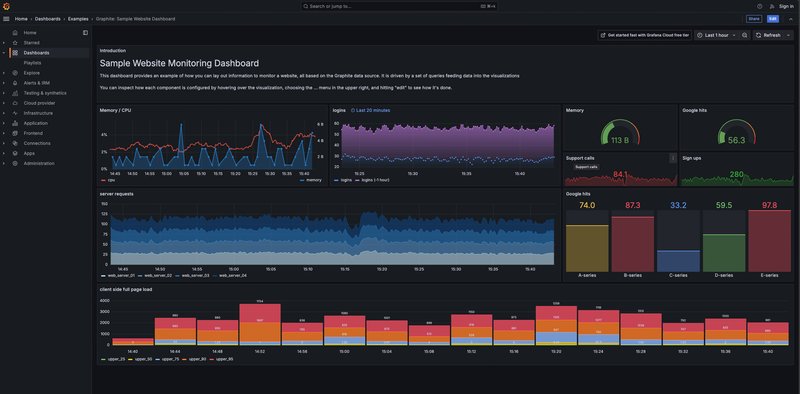The width and height of the screenshot is (800, 394).
Task: Collapse the Dashboards sidebar section
Action: click(x=4, y=53)
